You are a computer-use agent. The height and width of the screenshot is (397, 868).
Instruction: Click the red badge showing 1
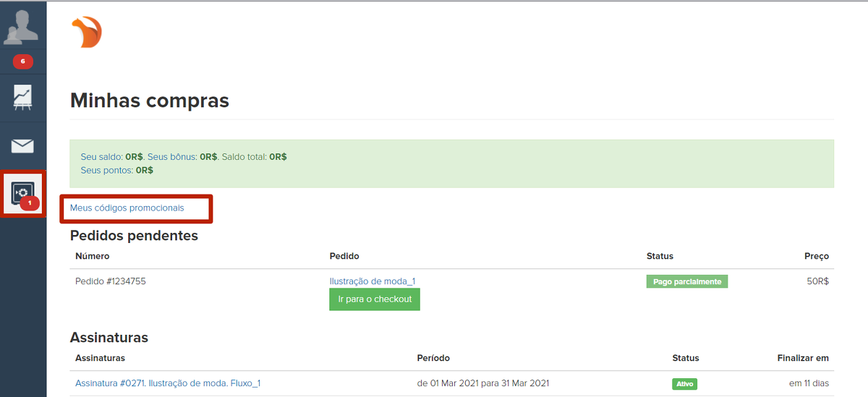(x=30, y=204)
